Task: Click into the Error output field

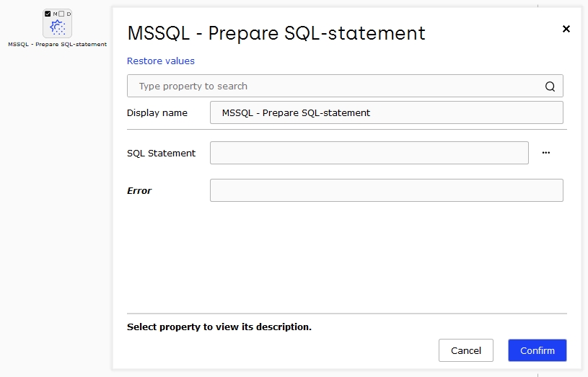Action: click(x=386, y=190)
